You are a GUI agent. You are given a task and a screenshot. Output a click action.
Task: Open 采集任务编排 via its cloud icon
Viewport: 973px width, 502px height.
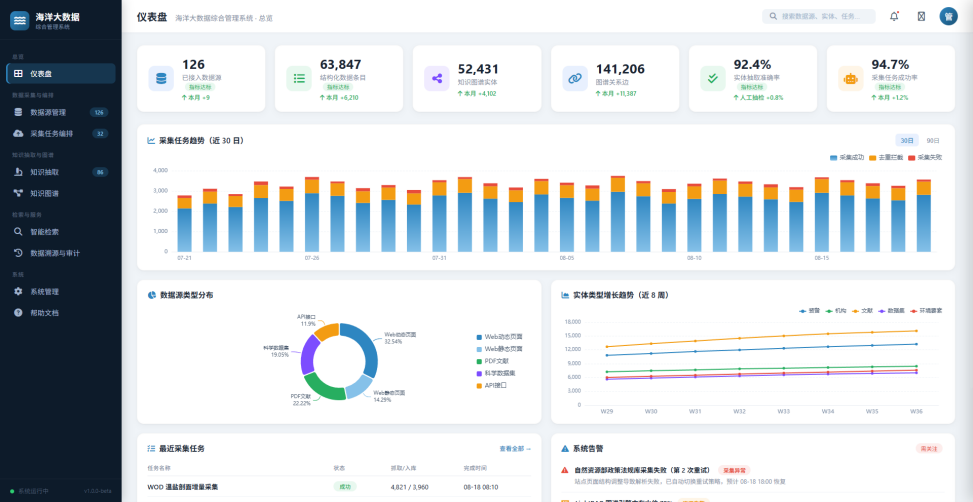(18, 133)
